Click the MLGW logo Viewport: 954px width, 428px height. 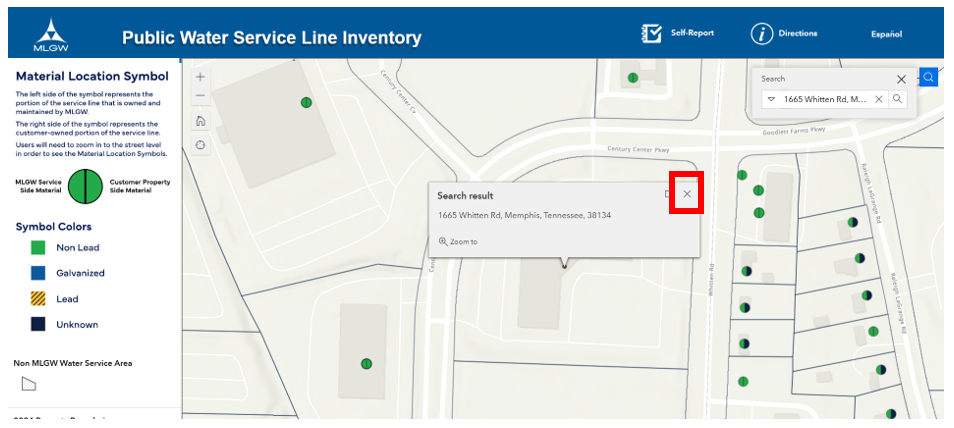(x=51, y=35)
